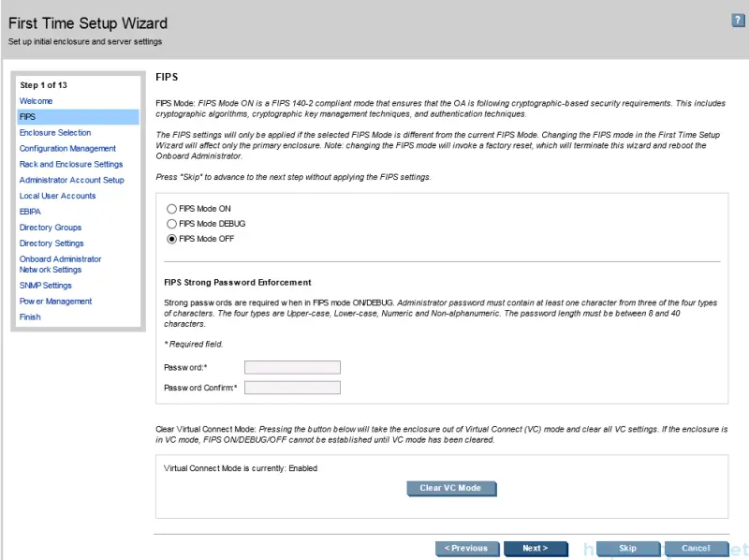Skip this FIPS setup step
The width and height of the screenshot is (749, 560).
[627, 548]
